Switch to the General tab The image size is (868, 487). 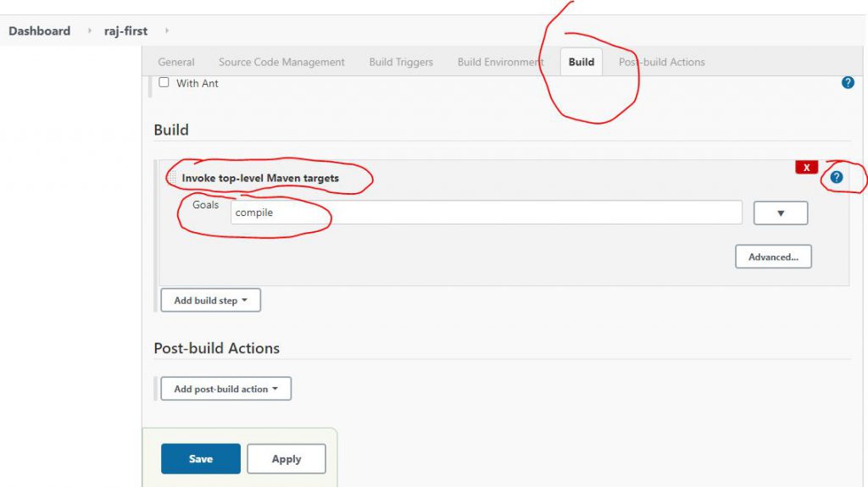pos(176,62)
